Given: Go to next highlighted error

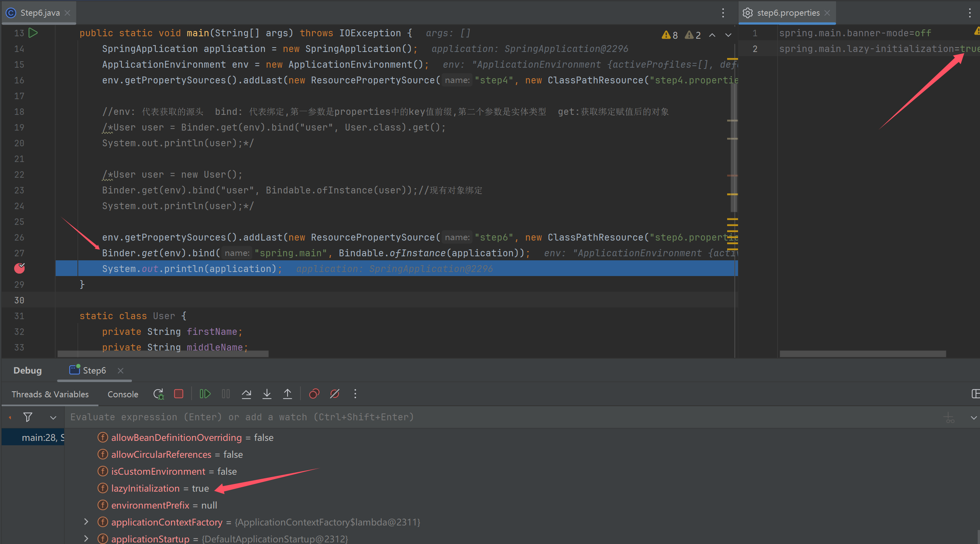Looking at the screenshot, I should (728, 35).
